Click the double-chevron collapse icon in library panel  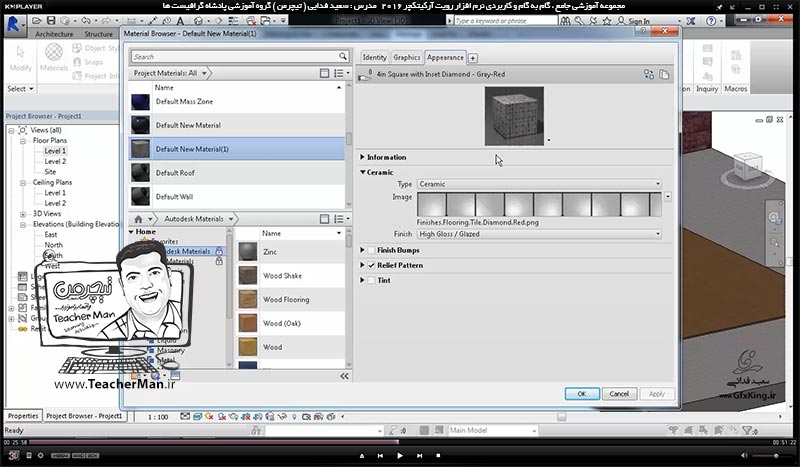coord(344,376)
